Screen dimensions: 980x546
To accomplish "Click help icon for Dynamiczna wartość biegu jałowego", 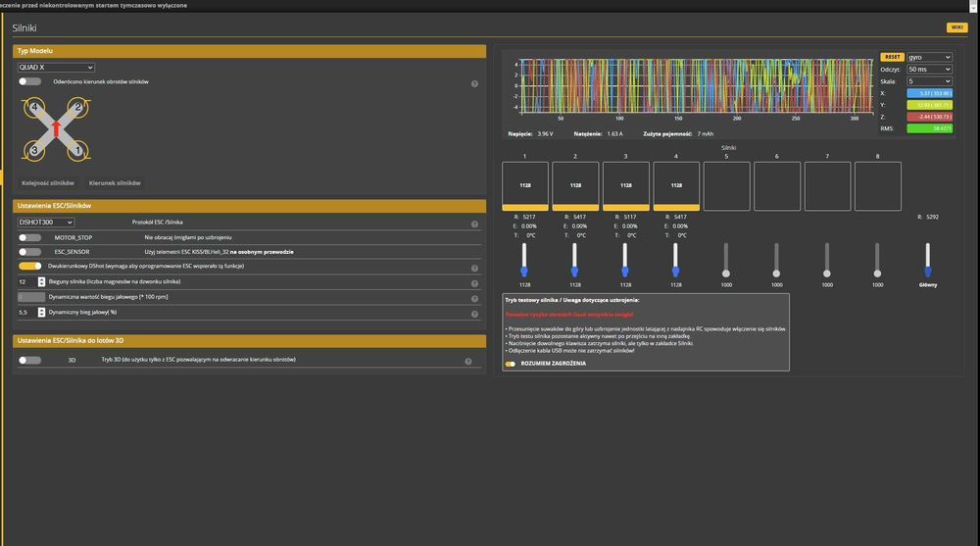I will [474, 297].
